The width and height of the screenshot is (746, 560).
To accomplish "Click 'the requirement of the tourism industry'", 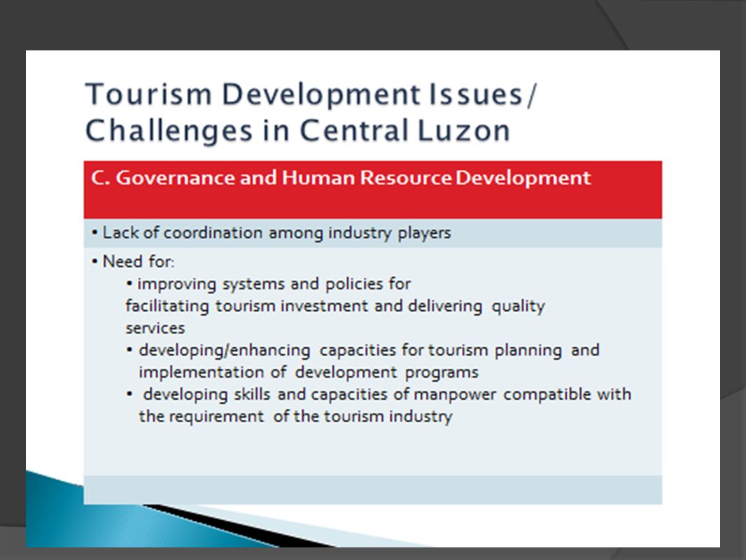I will click(295, 416).
